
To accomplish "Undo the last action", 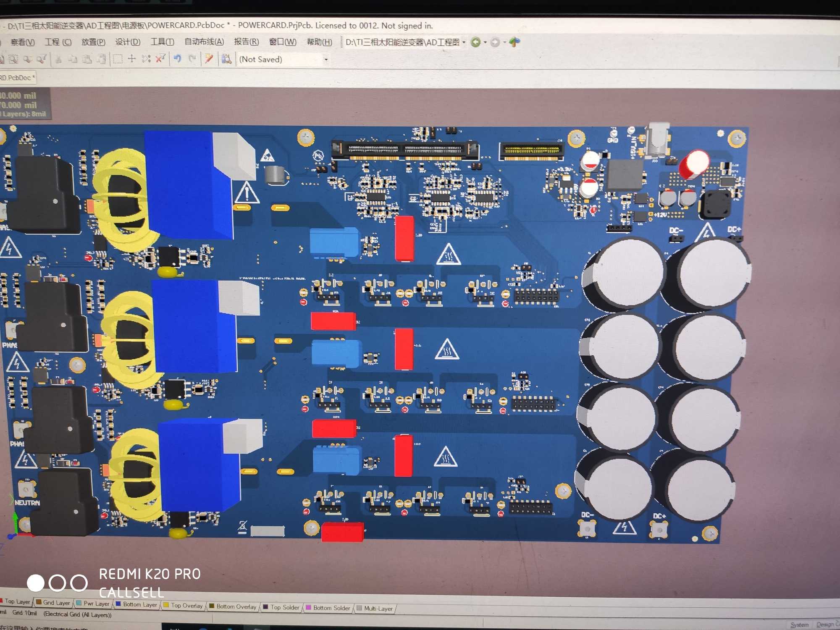I will point(178,59).
